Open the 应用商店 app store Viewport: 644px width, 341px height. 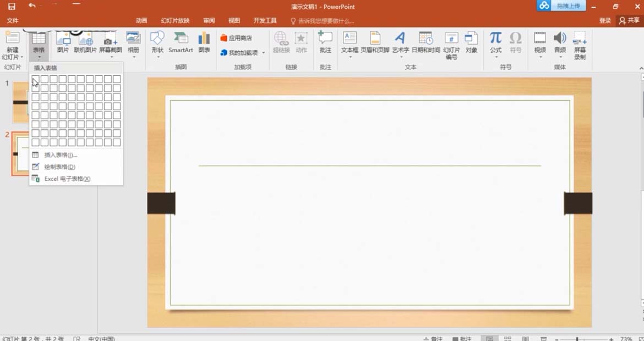pos(236,38)
